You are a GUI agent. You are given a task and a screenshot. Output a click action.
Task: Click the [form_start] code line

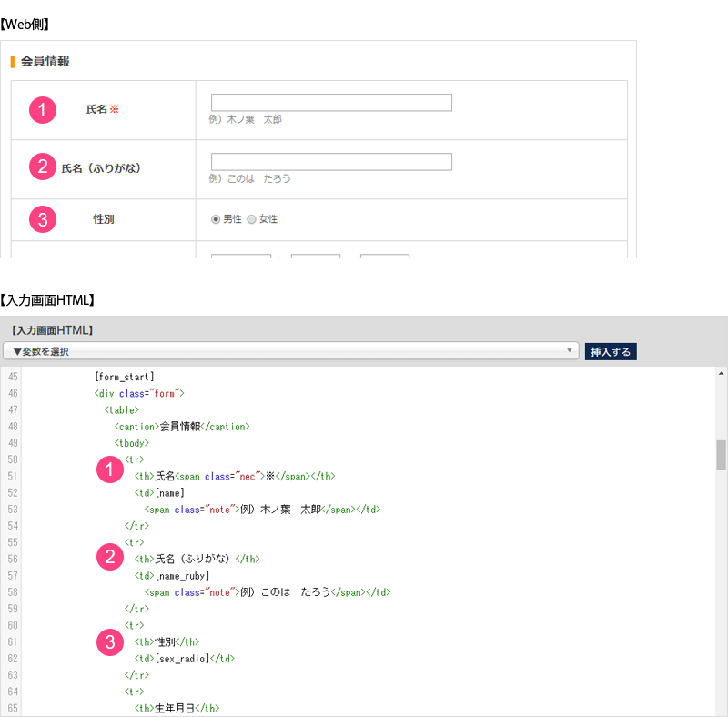tap(125, 377)
